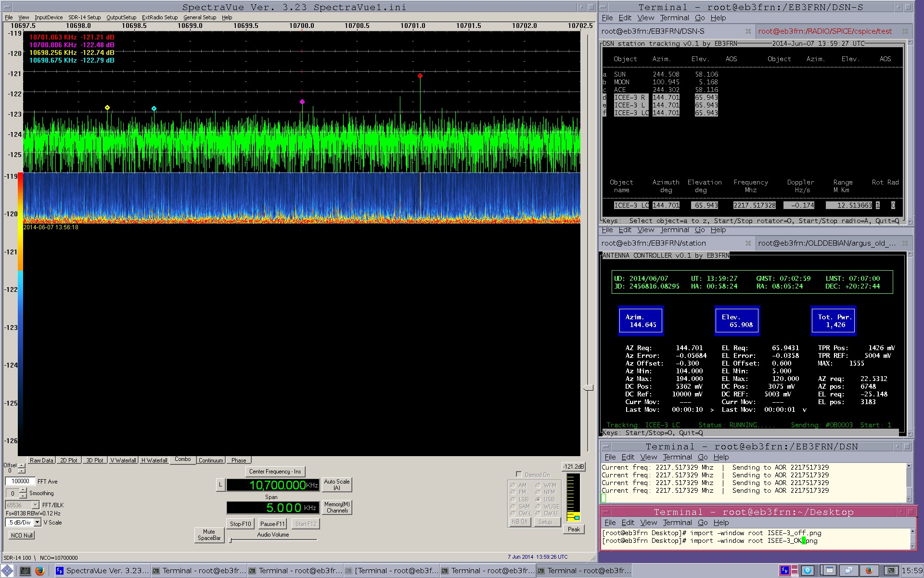Select the SAM demodulation mode
The width and height of the screenshot is (924, 578).
(x=513, y=507)
